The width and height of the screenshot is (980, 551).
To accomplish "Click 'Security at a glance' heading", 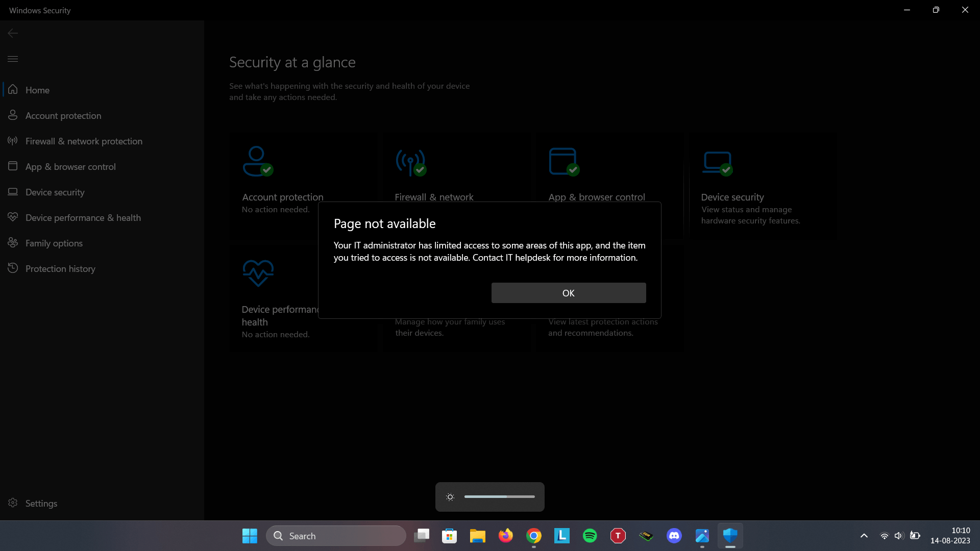I will [x=292, y=62].
